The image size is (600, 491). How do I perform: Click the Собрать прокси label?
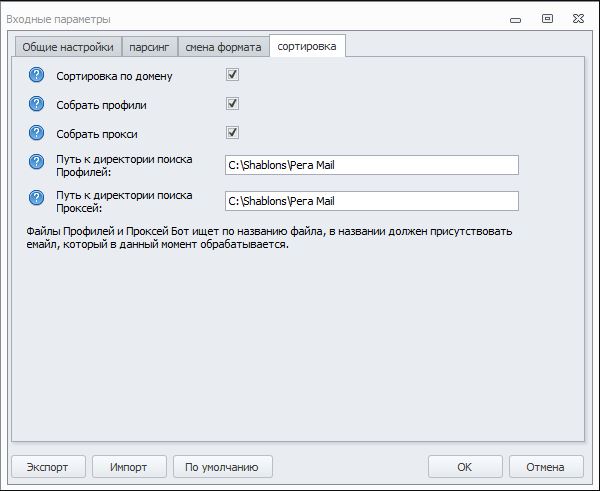(97, 134)
